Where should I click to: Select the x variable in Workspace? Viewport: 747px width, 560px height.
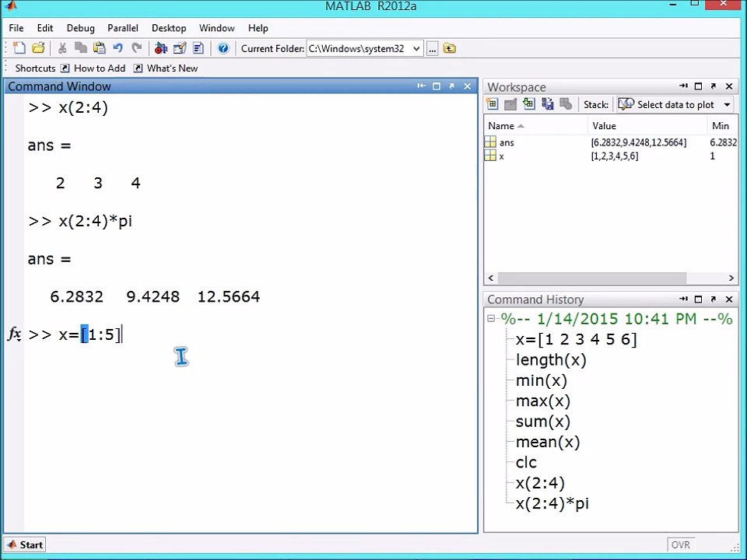pos(501,156)
